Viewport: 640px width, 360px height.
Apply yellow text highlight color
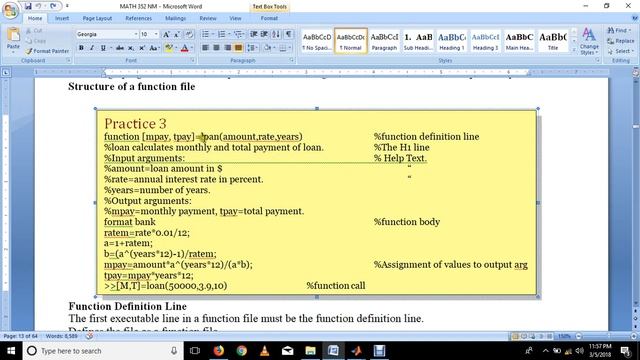[x=168, y=48]
